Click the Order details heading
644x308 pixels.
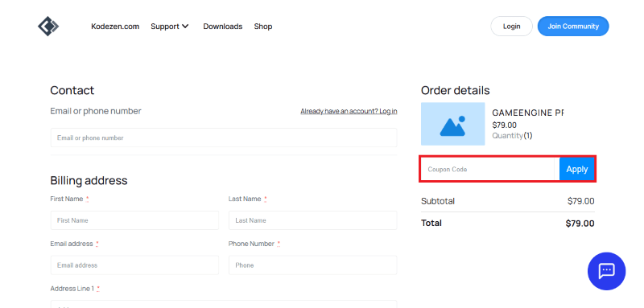(x=455, y=90)
